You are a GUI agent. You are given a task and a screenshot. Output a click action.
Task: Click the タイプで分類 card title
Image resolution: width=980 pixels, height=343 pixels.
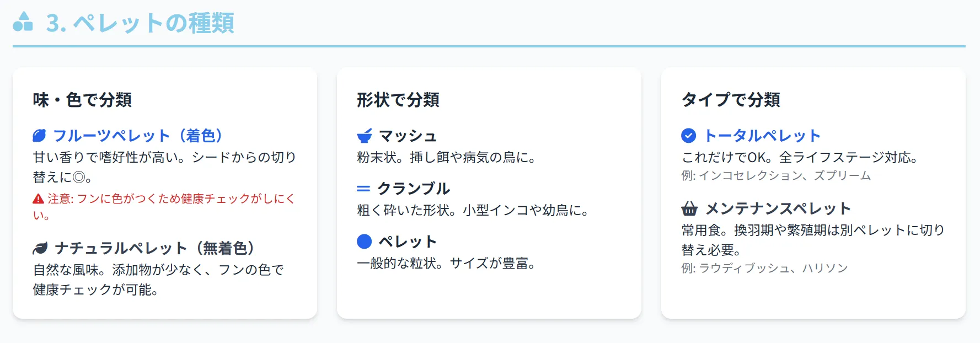click(731, 100)
